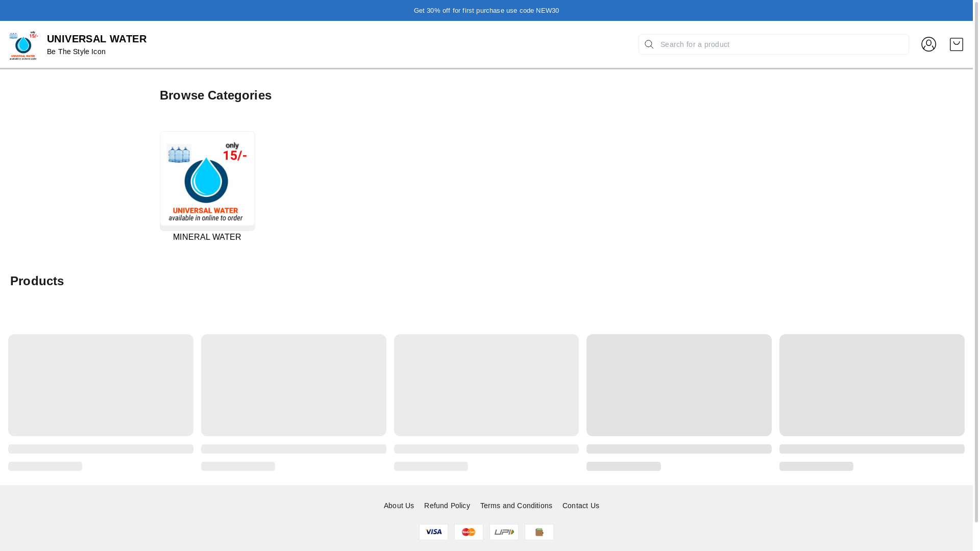Click the NEW30 promo banner text
980x551 pixels.
pyautogui.click(x=486, y=11)
